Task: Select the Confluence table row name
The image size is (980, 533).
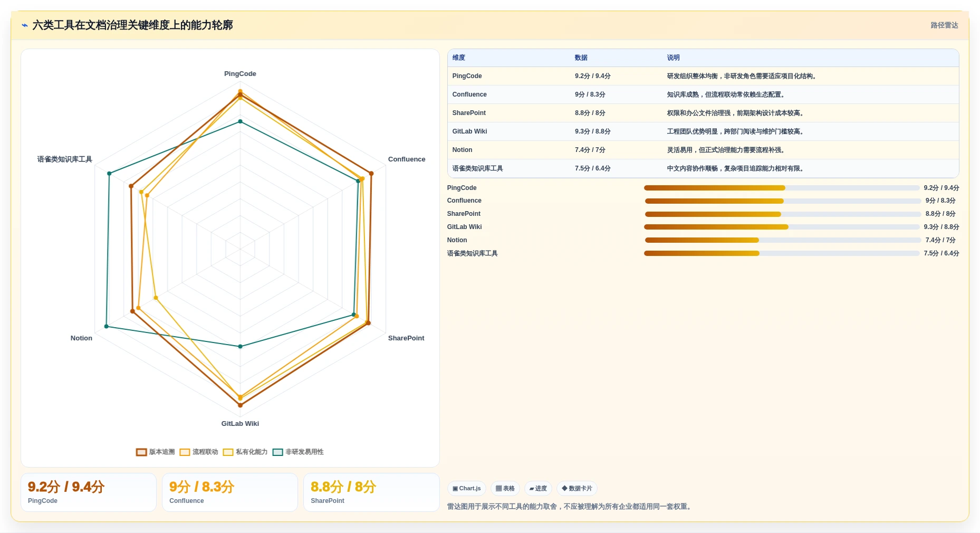Action: [469, 94]
